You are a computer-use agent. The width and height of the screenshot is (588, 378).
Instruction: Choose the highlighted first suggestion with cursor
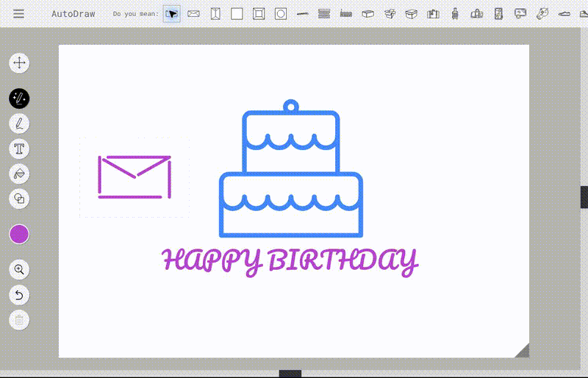click(x=172, y=14)
